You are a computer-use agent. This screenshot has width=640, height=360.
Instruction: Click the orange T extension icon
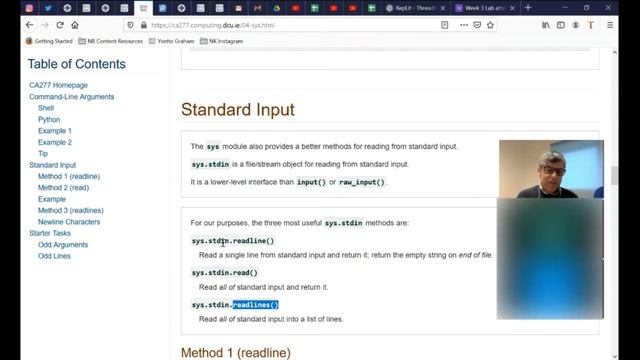pos(591,25)
